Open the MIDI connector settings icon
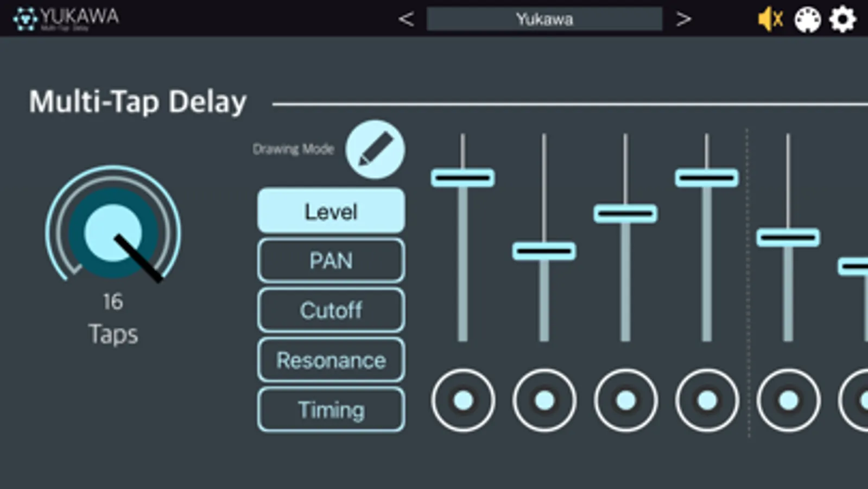The width and height of the screenshot is (868, 489). [807, 20]
